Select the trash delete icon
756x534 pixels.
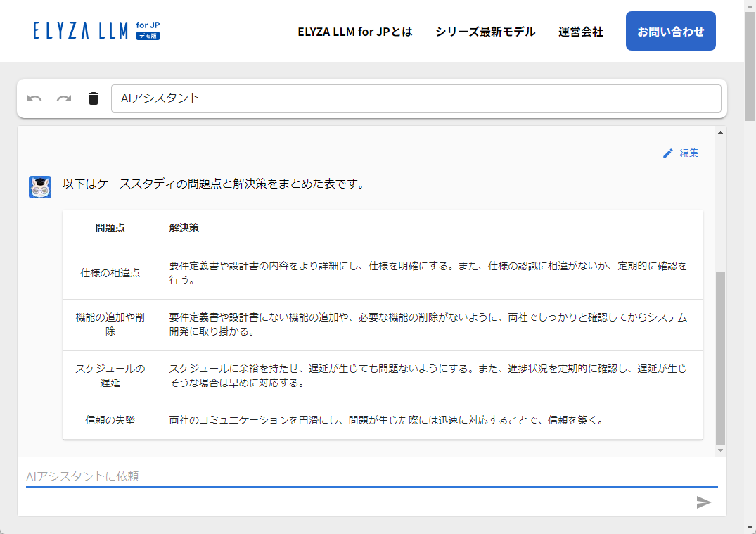pos(93,98)
